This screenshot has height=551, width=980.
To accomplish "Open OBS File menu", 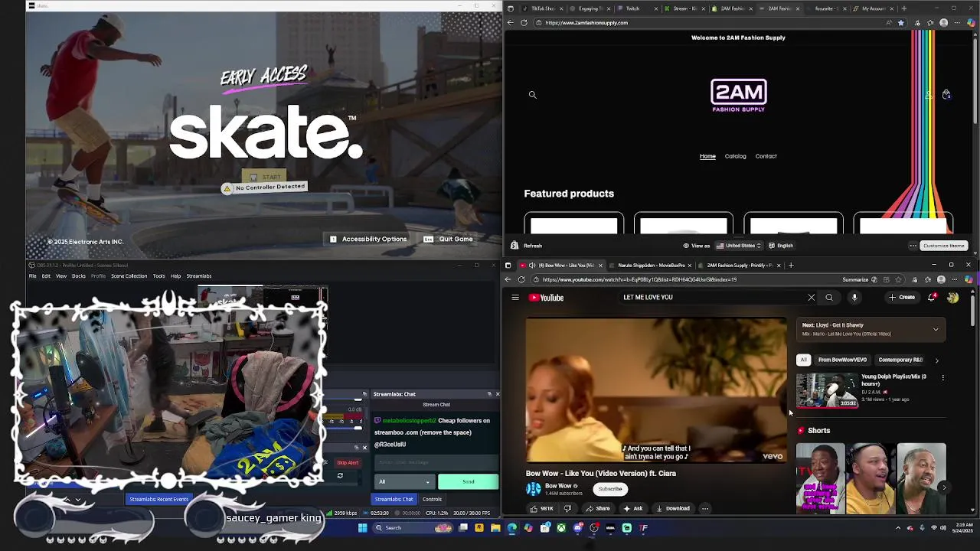I will (32, 276).
